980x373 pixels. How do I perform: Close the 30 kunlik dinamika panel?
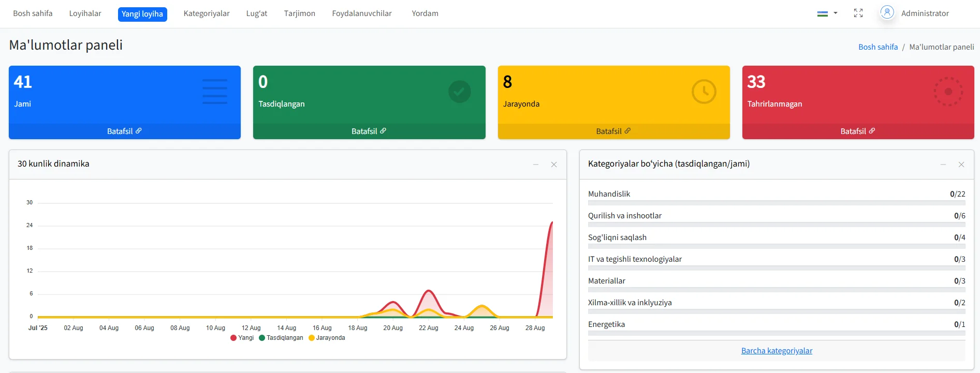553,165
